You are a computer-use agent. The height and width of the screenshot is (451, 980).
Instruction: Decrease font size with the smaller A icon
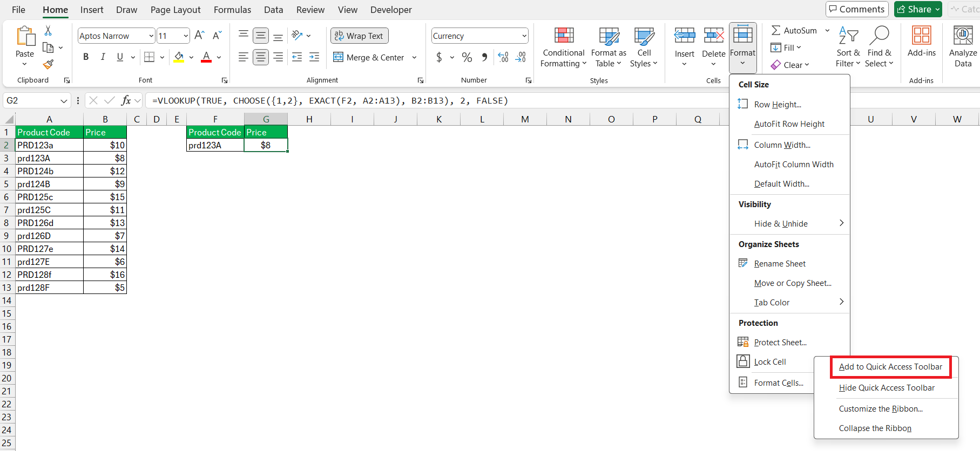[217, 36]
